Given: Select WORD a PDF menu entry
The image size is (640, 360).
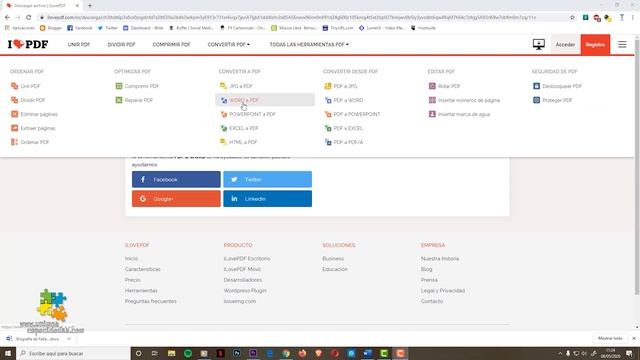Looking at the screenshot, I should [x=265, y=100].
